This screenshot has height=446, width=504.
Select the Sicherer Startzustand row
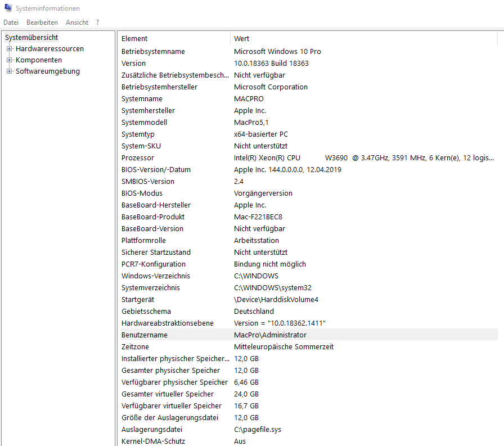309,253
